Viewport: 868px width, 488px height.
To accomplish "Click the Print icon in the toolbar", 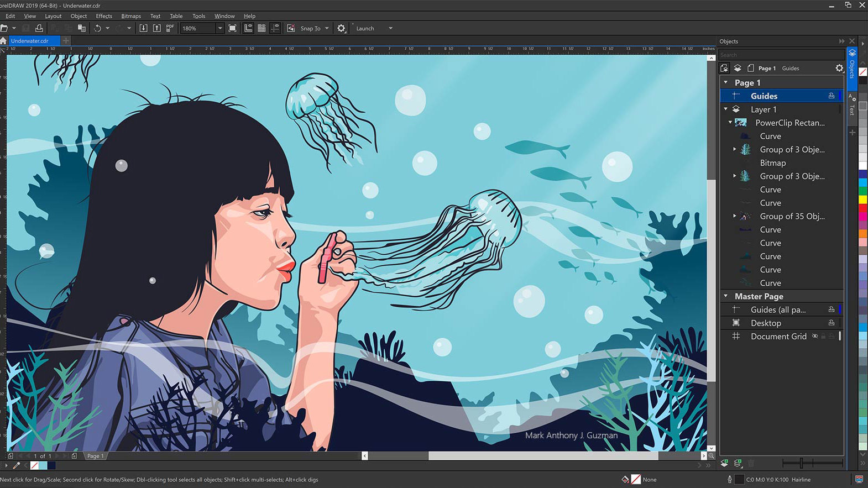I will (x=39, y=28).
